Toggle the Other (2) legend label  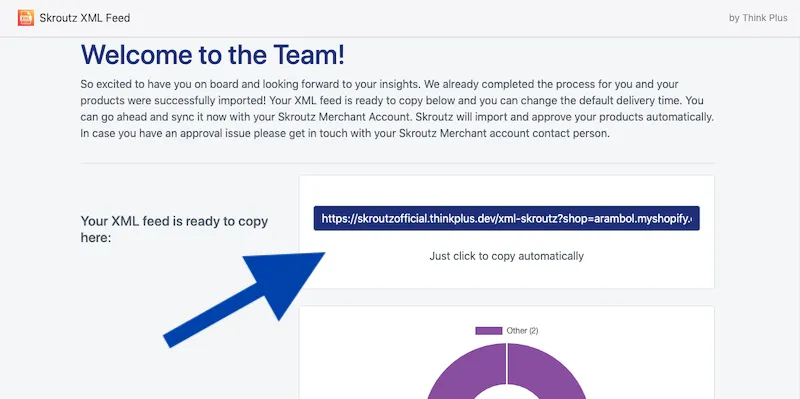tap(522, 331)
